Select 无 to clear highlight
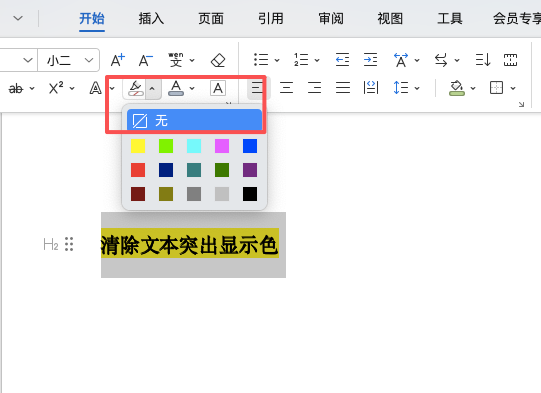 click(194, 121)
